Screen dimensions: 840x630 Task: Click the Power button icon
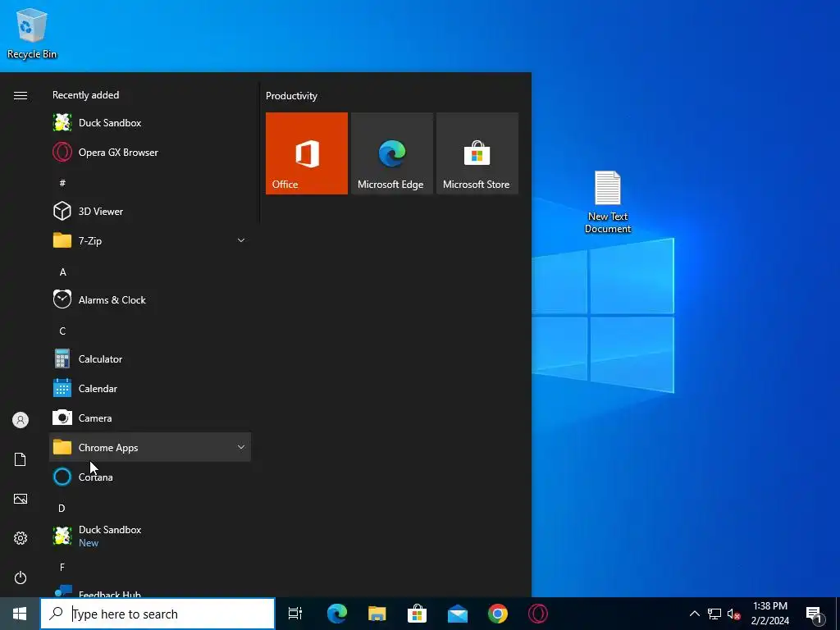point(21,577)
